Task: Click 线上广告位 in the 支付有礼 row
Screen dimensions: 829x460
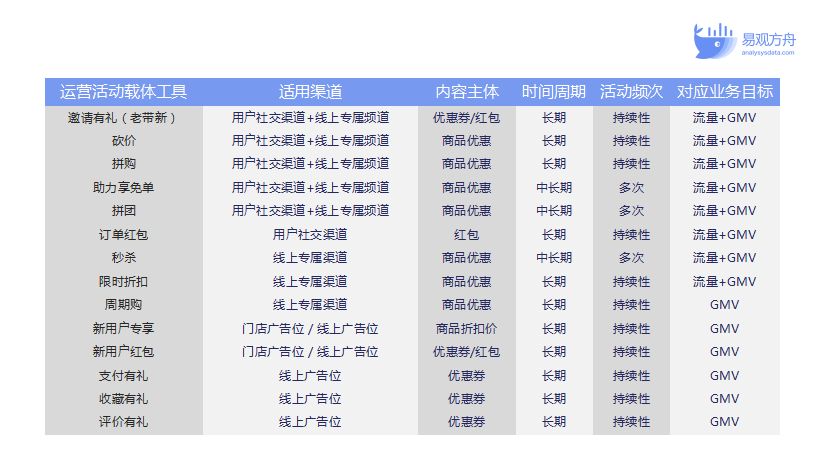Action: pos(310,376)
